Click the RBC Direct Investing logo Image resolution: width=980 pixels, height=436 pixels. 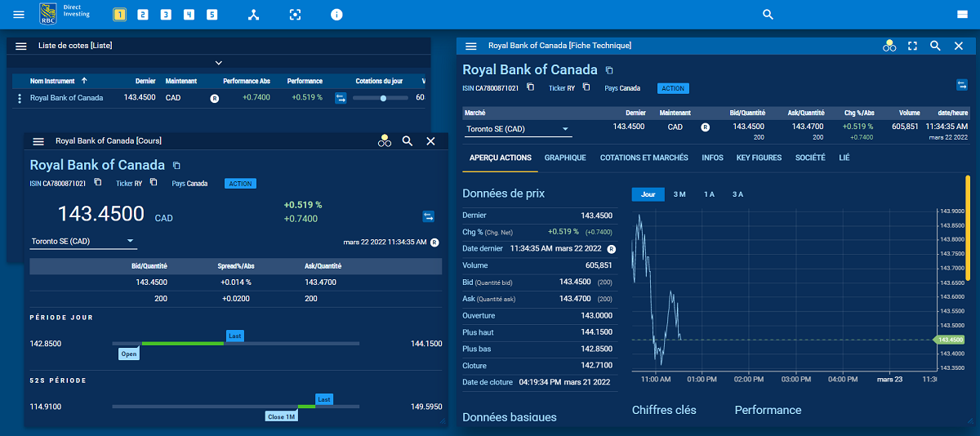pos(63,14)
